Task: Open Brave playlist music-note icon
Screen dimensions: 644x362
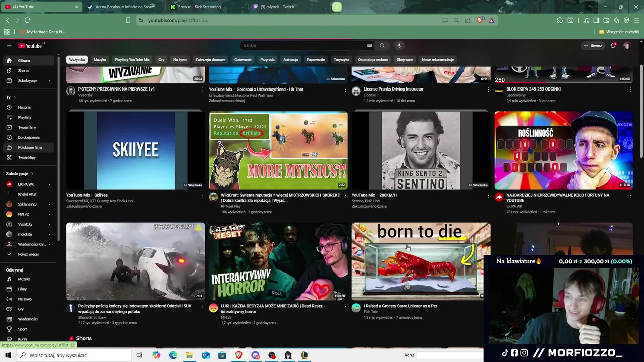Action: coord(587,20)
